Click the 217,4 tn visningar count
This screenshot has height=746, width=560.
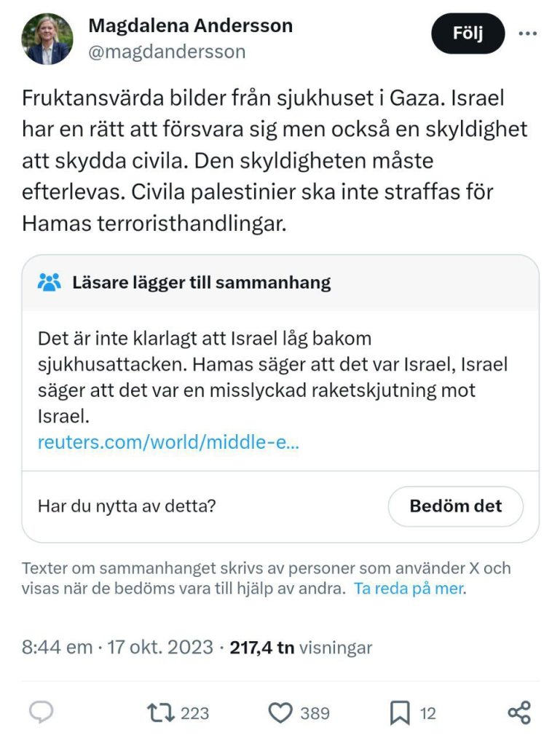tap(301, 647)
